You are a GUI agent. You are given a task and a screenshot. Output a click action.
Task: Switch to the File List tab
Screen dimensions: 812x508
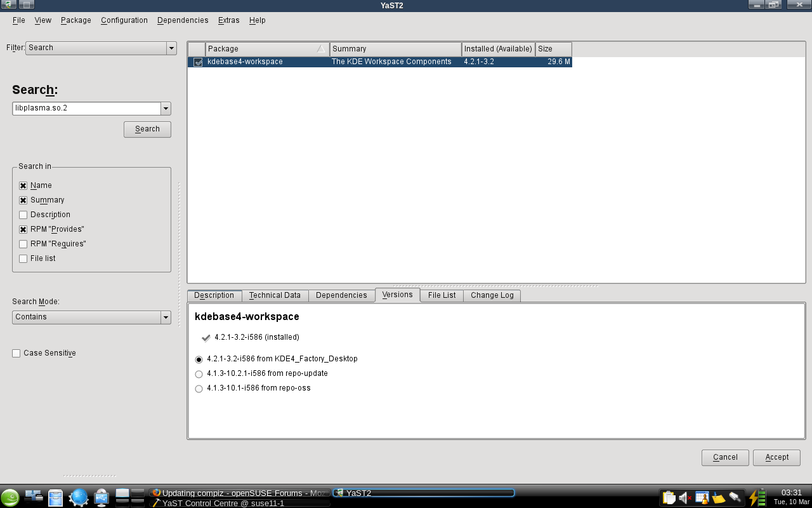442,295
